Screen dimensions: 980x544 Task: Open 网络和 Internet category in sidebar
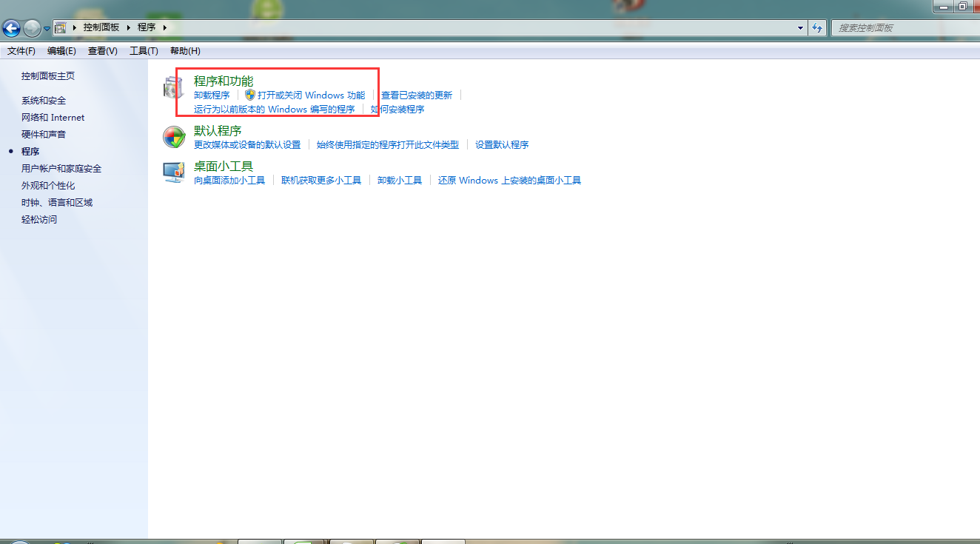coord(53,118)
